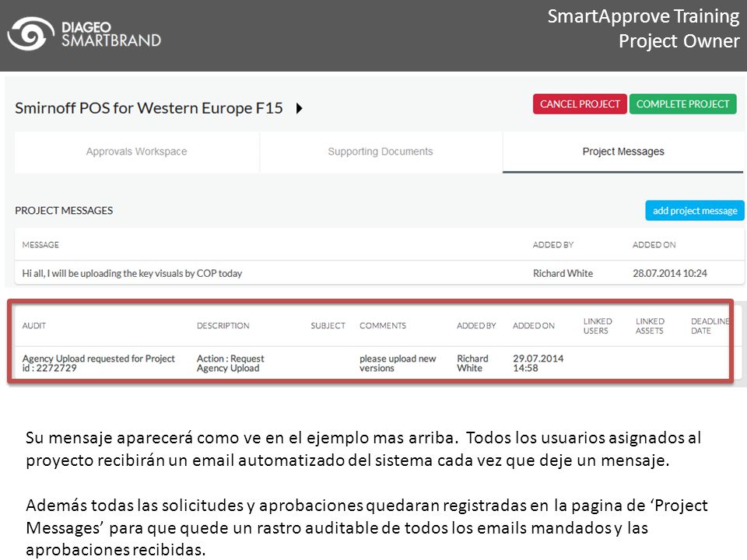Click the add project message button
Screen dimensions: 747x560
click(x=695, y=211)
